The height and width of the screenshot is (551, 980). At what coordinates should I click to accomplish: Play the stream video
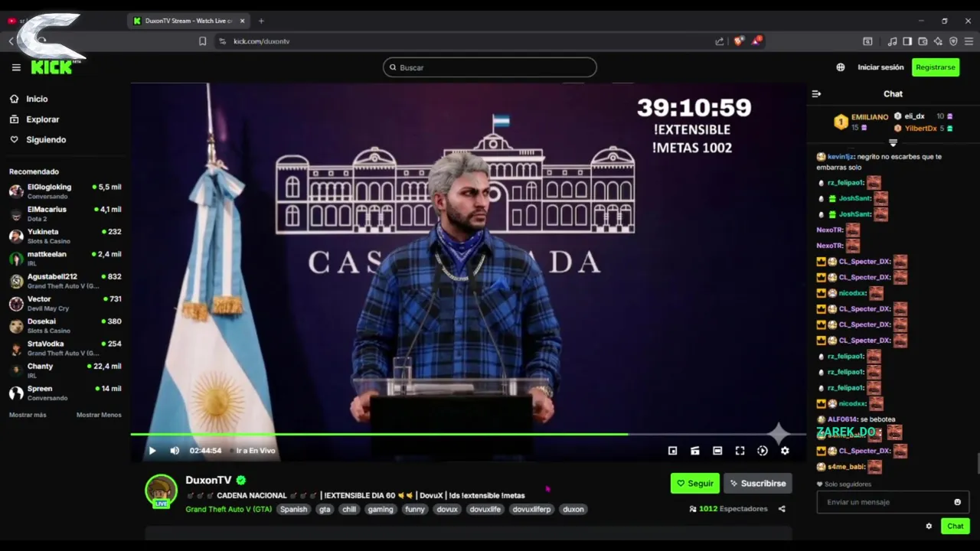point(152,451)
